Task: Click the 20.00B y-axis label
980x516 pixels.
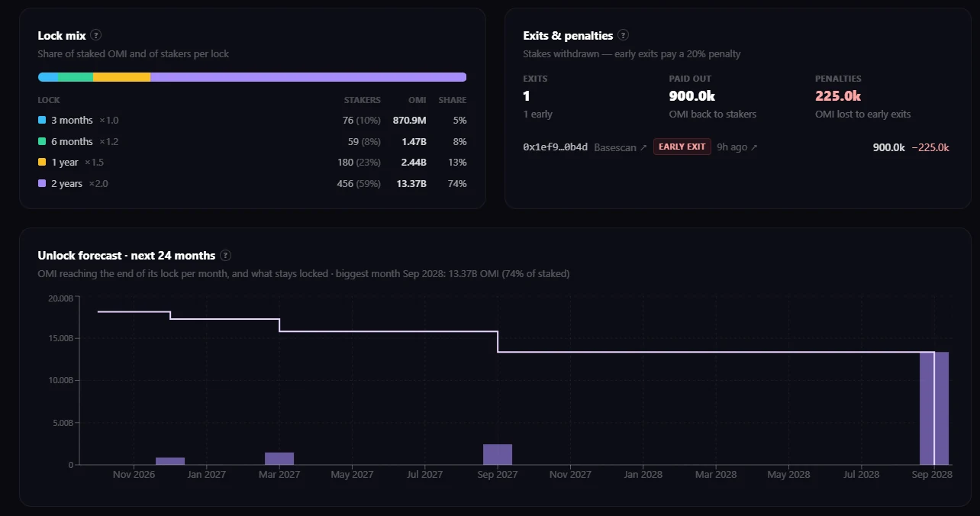Action: pyautogui.click(x=60, y=298)
